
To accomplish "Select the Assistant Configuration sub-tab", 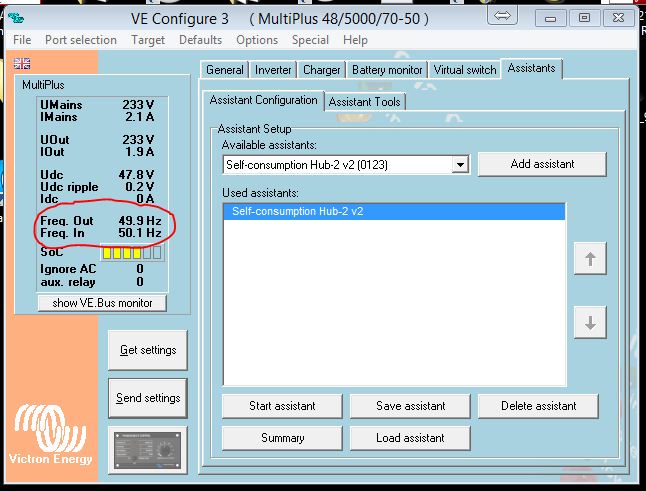I will (263, 100).
